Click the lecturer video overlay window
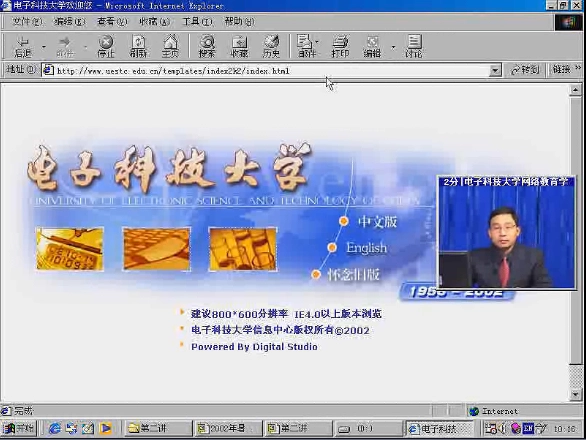 [507, 233]
